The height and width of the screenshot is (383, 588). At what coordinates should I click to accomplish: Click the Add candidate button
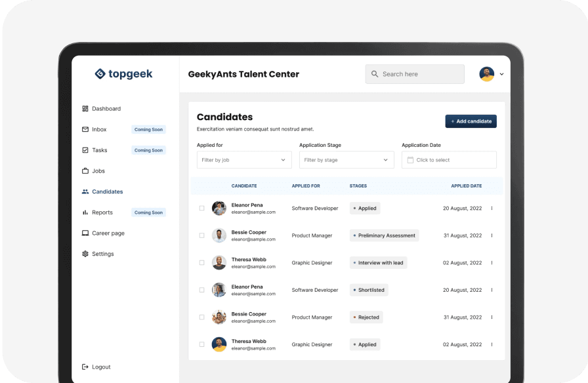471,121
